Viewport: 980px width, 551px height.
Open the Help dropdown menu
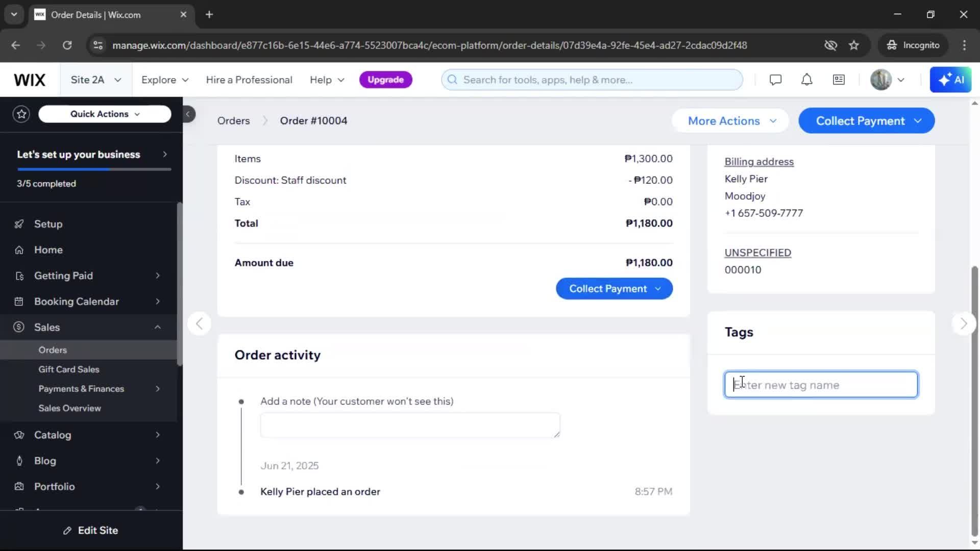click(x=327, y=80)
